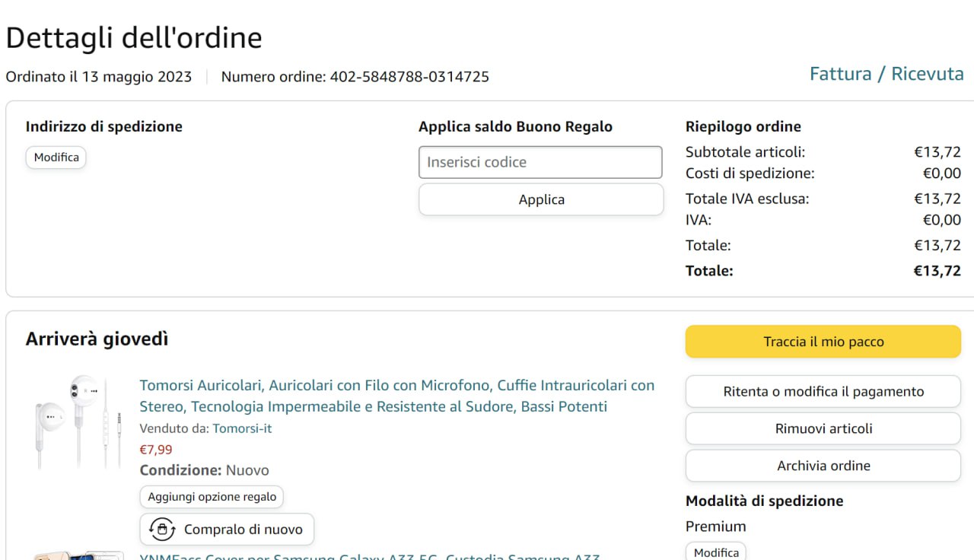Click the order number 402-5848788-0314725

(409, 77)
